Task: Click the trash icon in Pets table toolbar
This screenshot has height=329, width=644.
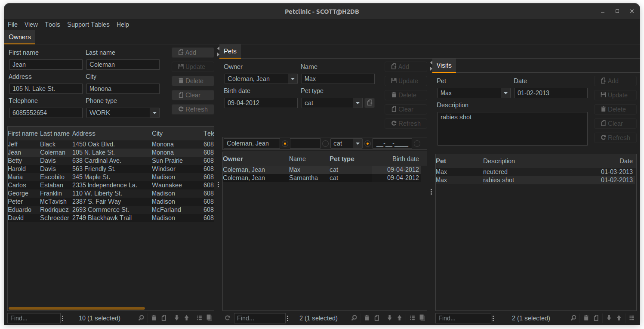Action: [367, 318]
